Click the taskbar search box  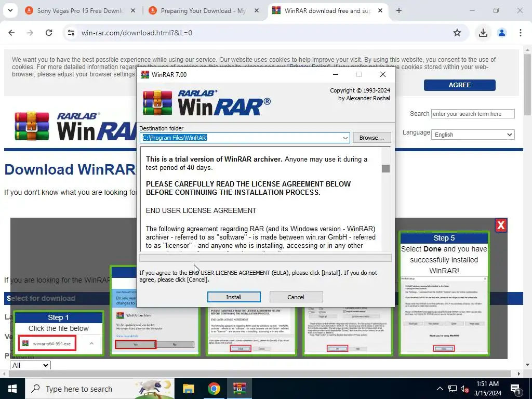100,389
